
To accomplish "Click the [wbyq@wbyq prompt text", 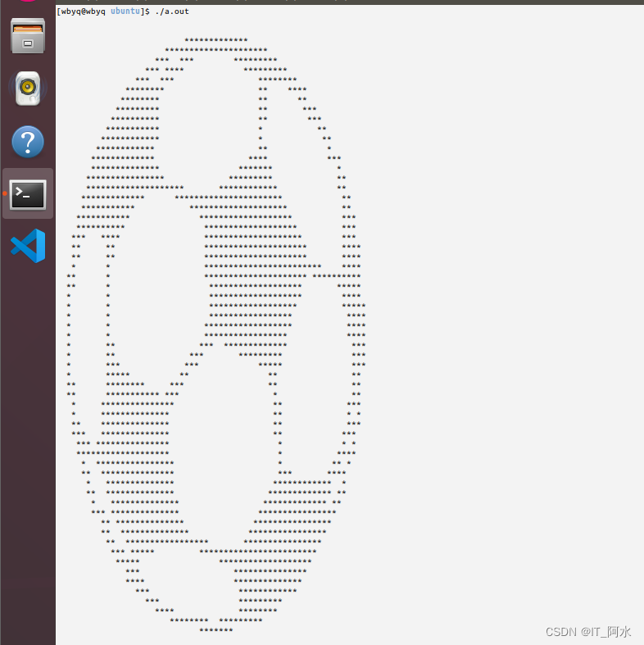I will 81,11.
